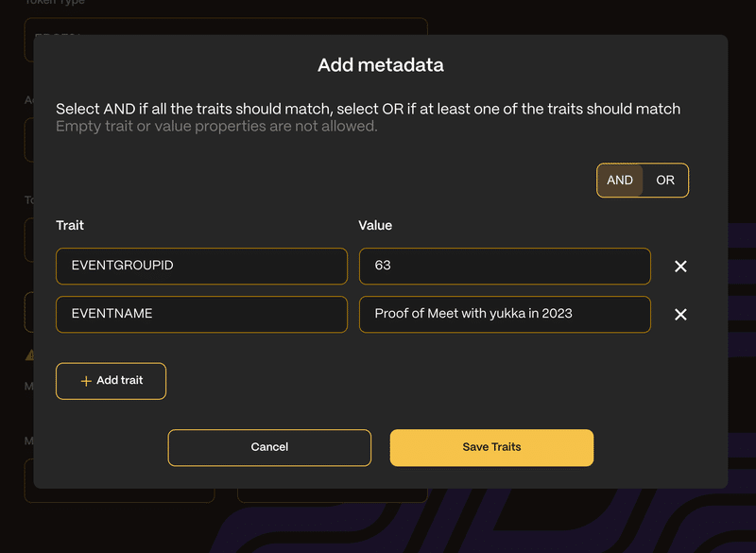This screenshot has width=756, height=553.
Task: Click the Add trait button label
Action: pos(120,380)
